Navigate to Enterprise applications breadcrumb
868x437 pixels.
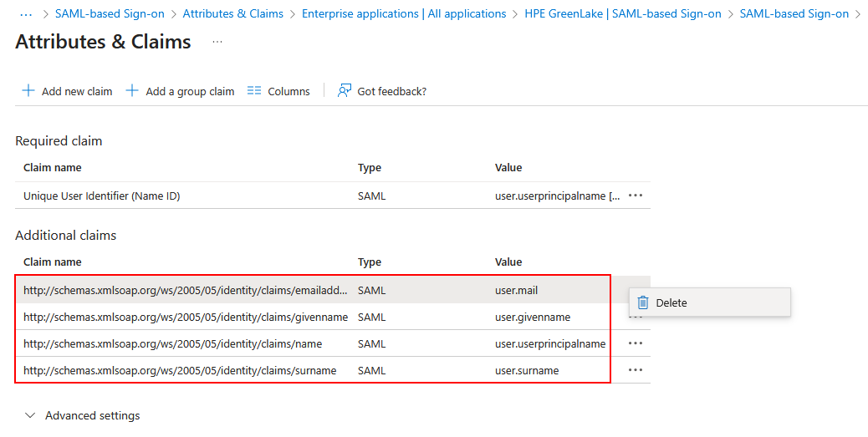(403, 14)
